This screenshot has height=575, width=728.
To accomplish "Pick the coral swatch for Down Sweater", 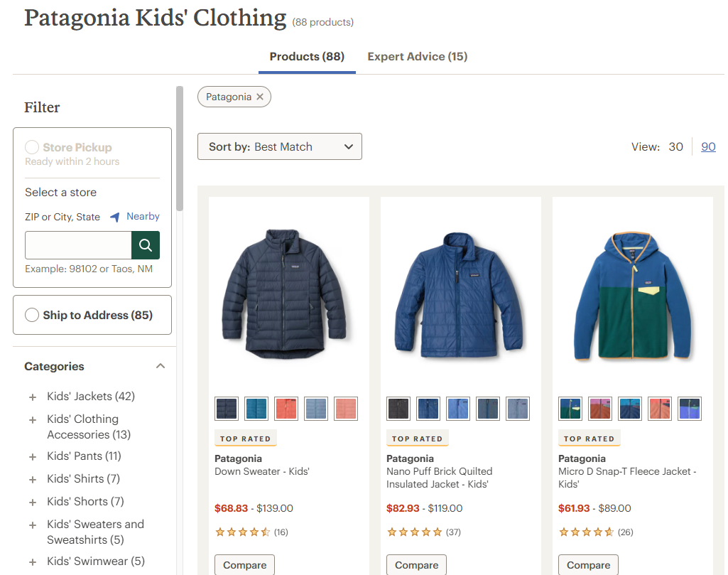I will (x=286, y=409).
